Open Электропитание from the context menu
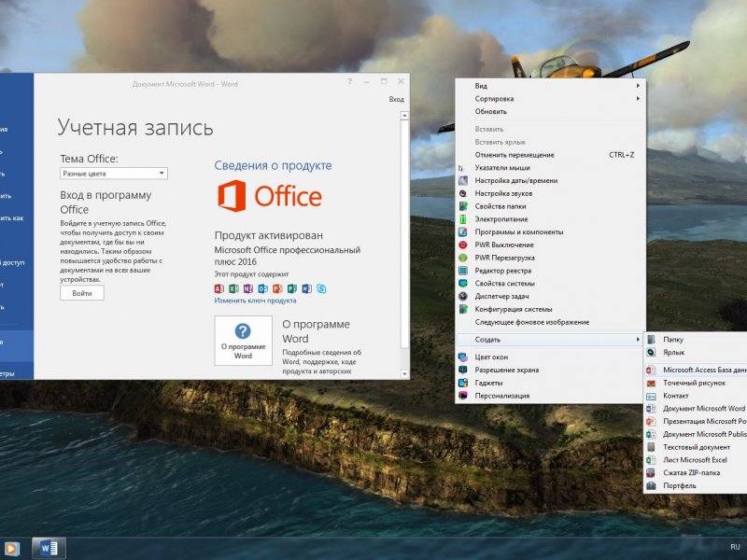Viewport: 747px width, 560px height. pyautogui.click(x=551, y=219)
